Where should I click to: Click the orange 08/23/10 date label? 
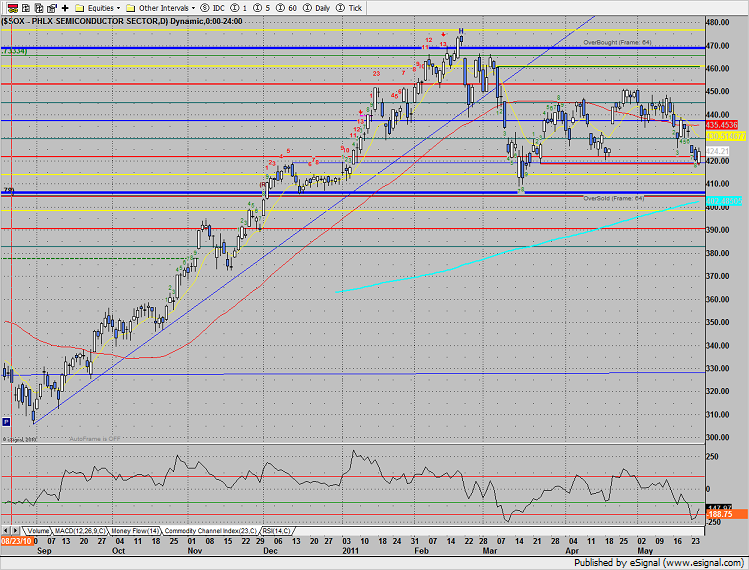pos(17,541)
